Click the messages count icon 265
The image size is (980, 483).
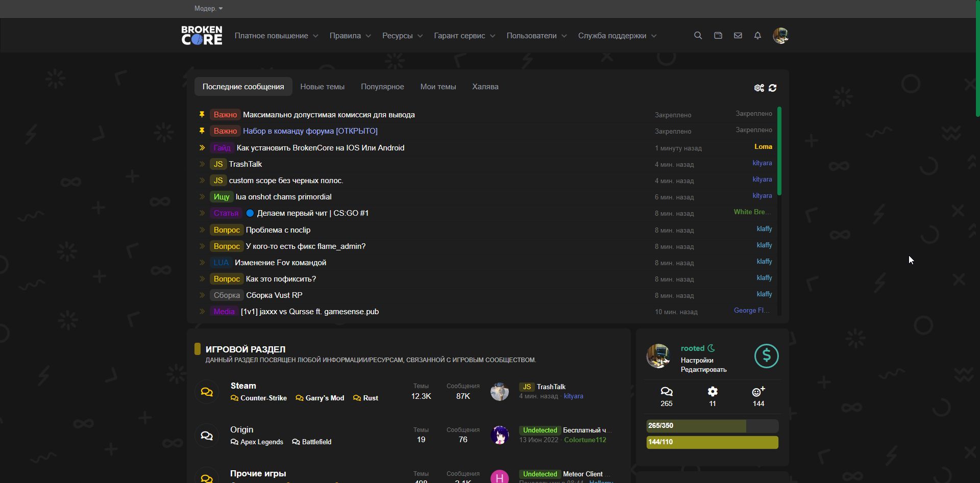[667, 392]
